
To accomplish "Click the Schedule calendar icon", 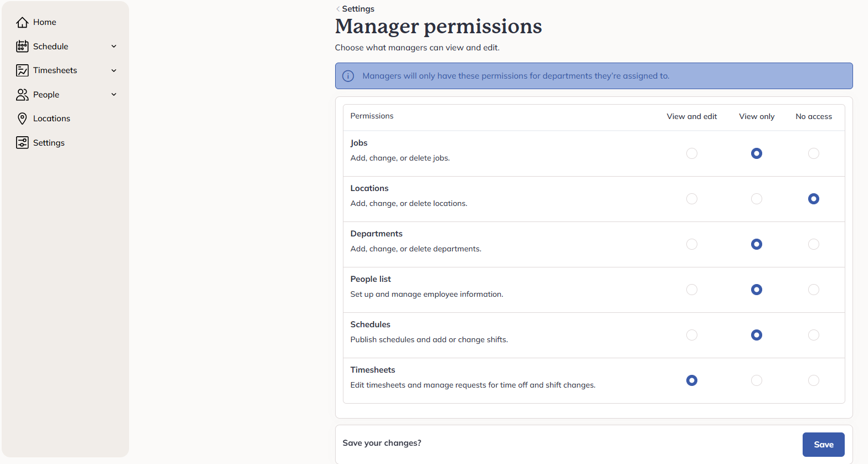I will pos(22,47).
